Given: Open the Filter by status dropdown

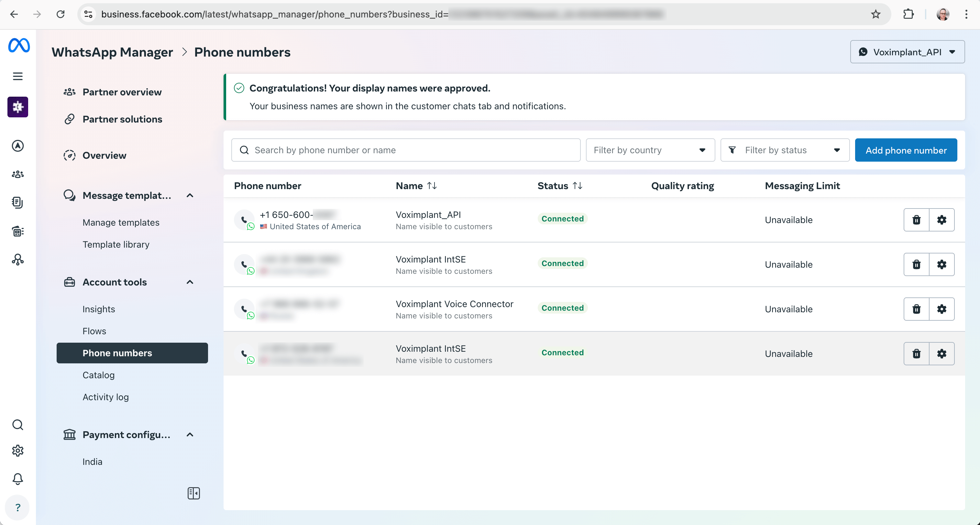Looking at the screenshot, I should 785,150.
